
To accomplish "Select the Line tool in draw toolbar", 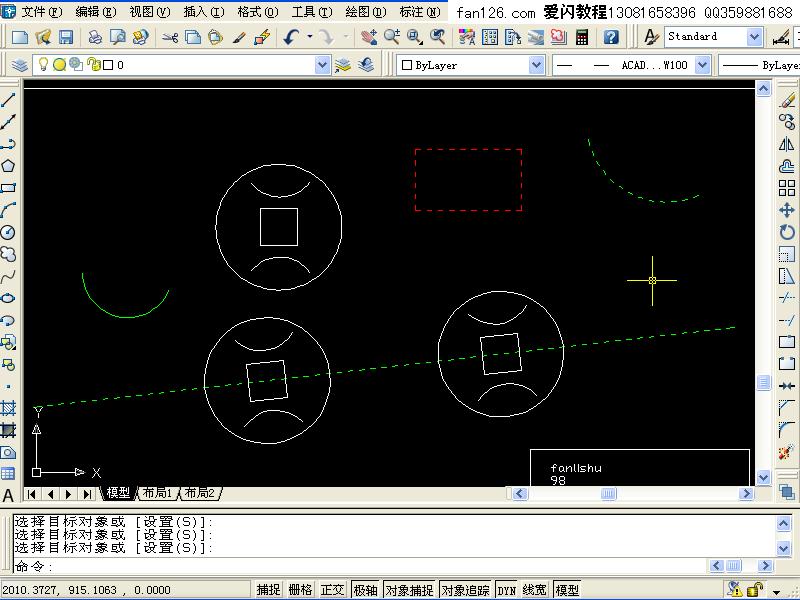I will tap(8, 99).
